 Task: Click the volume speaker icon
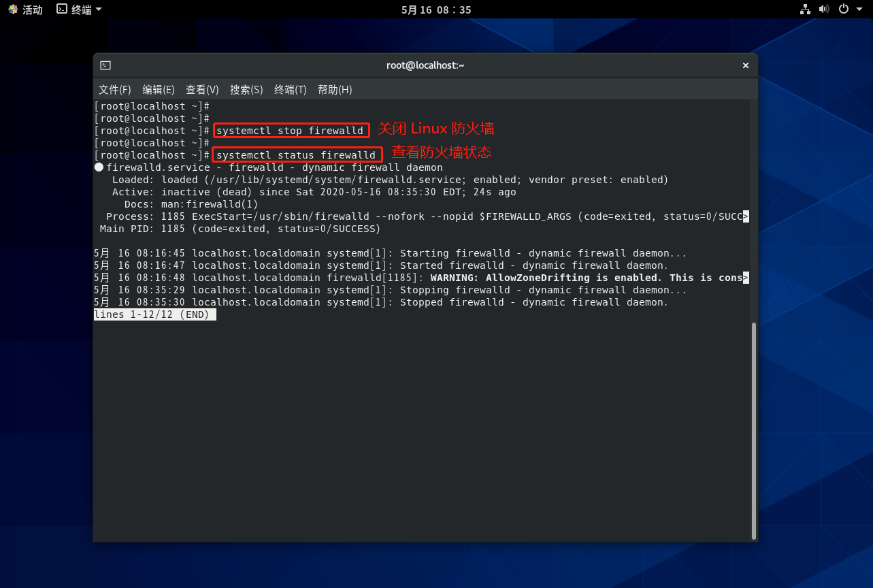(824, 10)
